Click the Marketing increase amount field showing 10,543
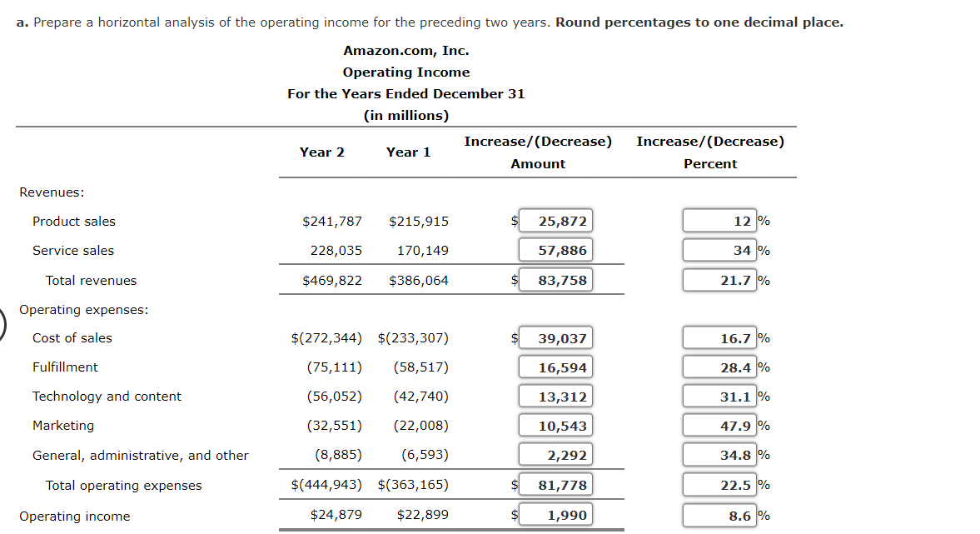This screenshot has height=534, width=980. [555, 425]
